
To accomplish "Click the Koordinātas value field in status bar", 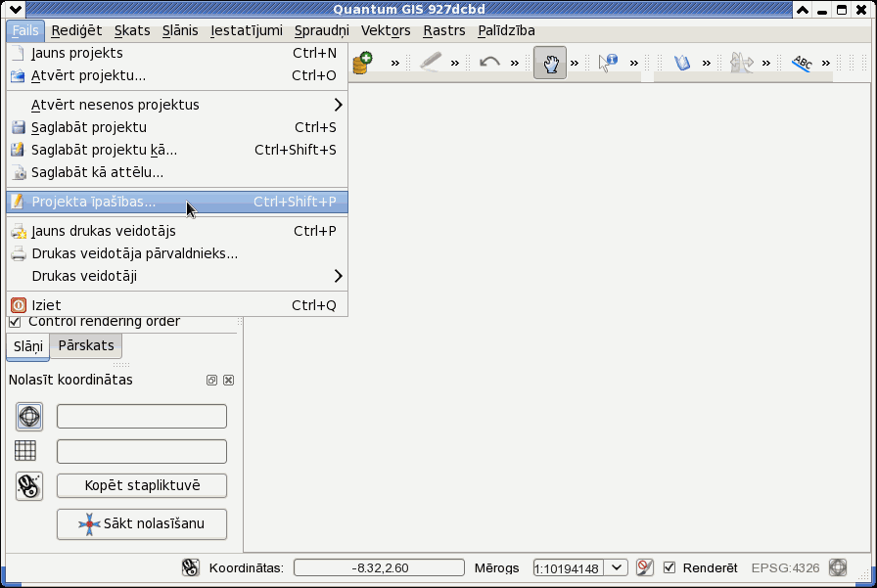I will tap(379, 567).
